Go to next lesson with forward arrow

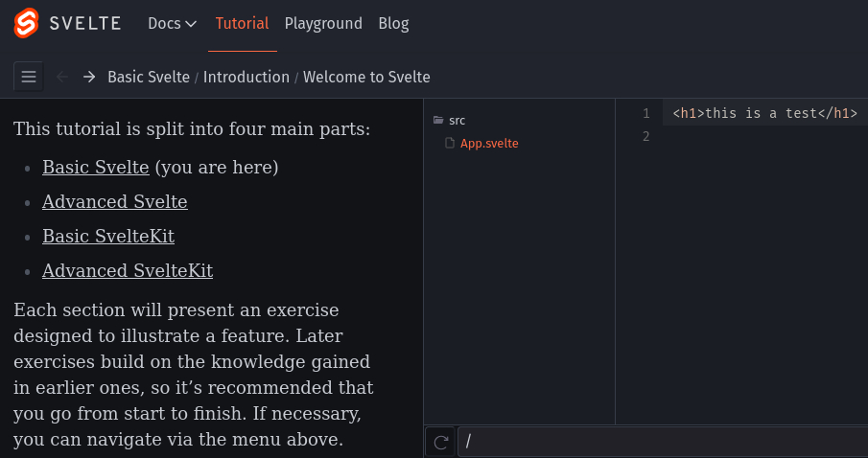pos(89,77)
